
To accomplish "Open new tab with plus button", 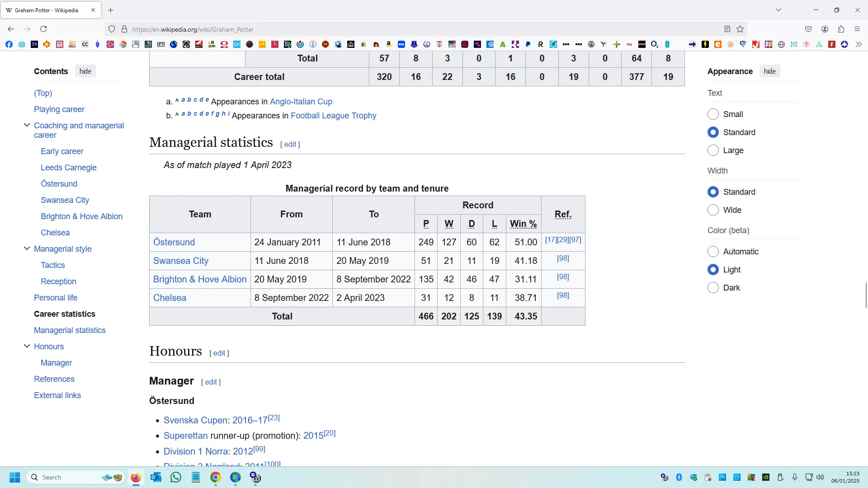I will 111,10.
